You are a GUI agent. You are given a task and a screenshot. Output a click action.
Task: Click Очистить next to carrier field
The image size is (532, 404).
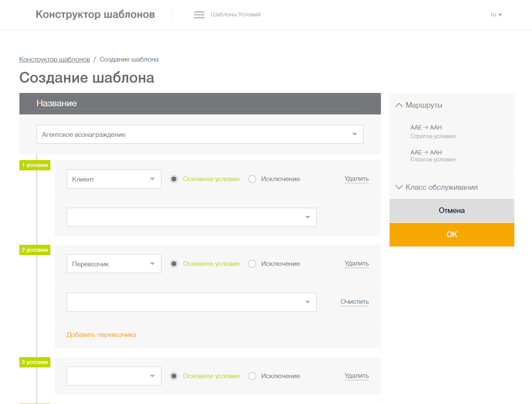coord(355,302)
